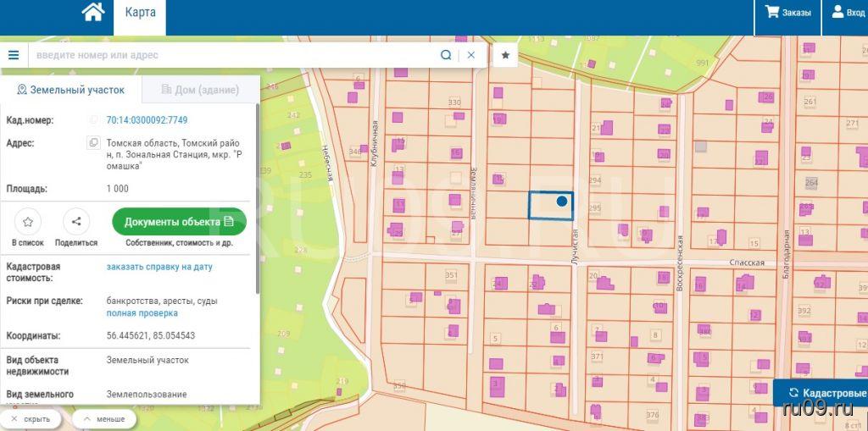Open the hamburger menu beside search
The height and width of the screenshot is (431, 868).
14,55
